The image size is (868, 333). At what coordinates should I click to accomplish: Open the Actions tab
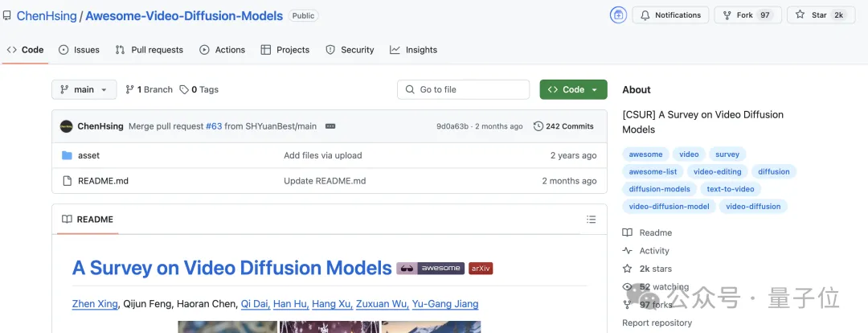[222, 50]
